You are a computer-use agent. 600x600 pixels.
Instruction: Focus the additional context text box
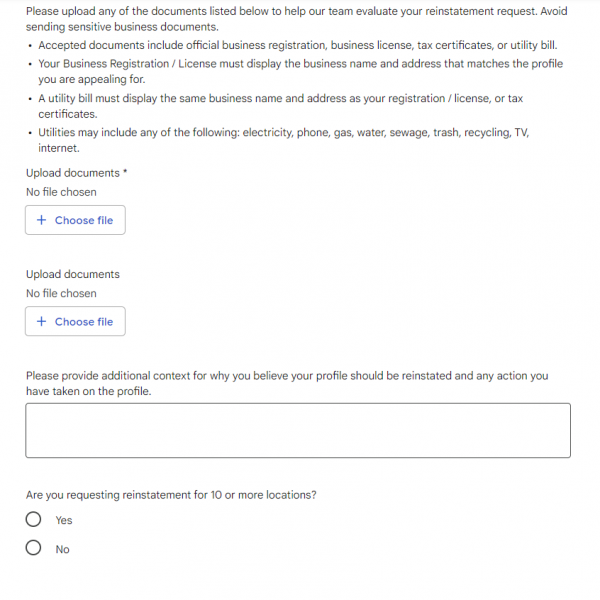click(298, 431)
